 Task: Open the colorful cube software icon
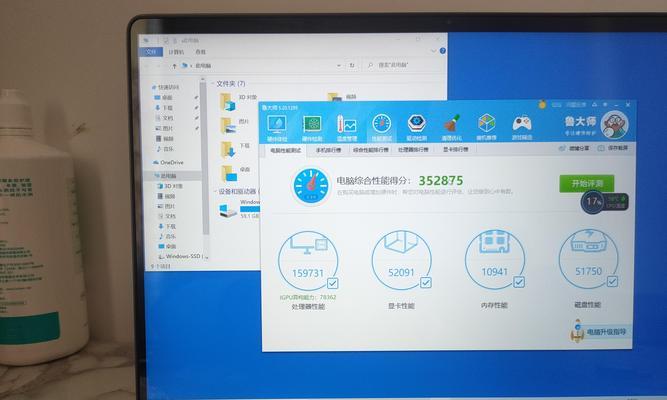click(486, 126)
